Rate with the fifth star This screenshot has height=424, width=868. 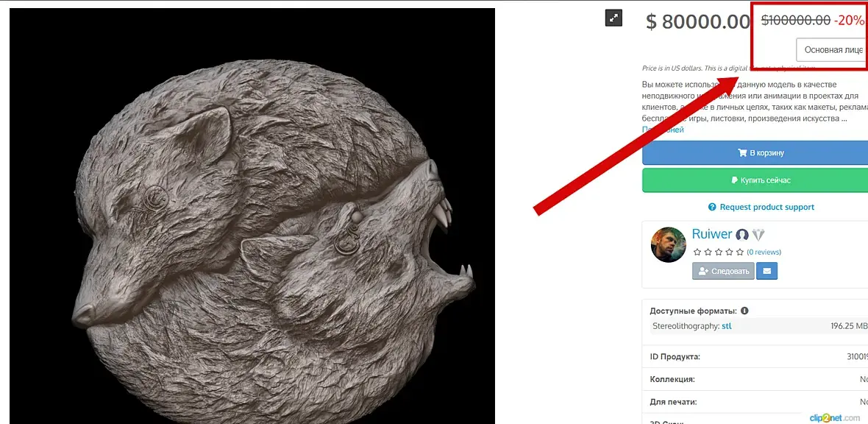(x=739, y=252)
